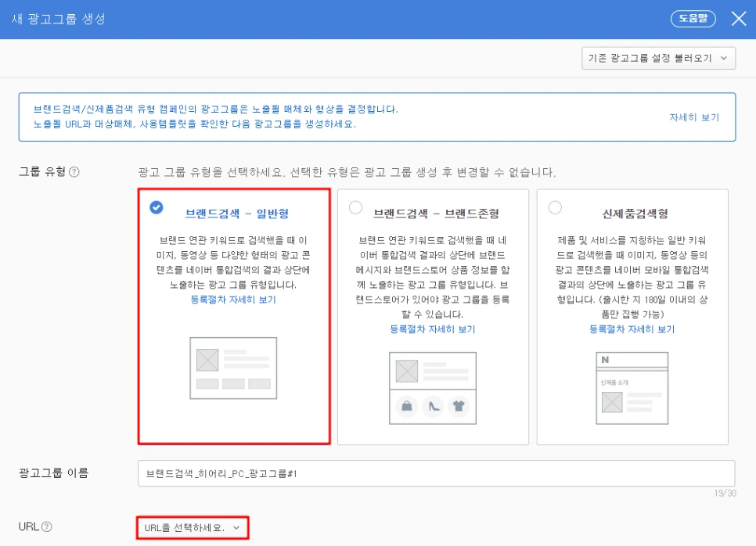Open 기존 광고그룹 설정 불러오기 dropdown

658,59
